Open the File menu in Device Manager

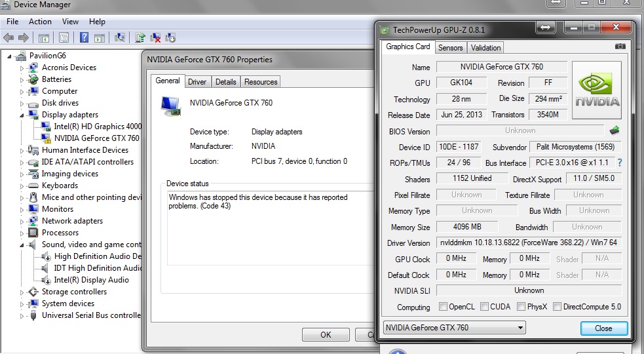(12, 22)
